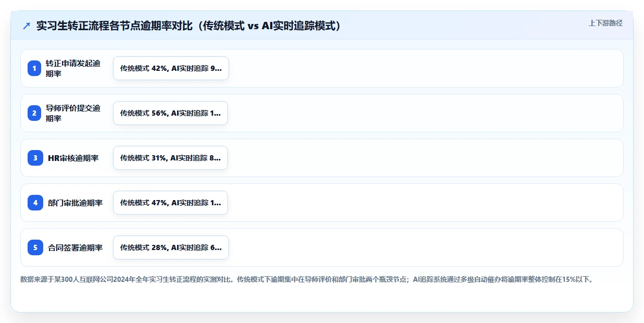The height and width of the screenshot is (323, 644).
Task: Open the 传统模式 28% value chip
Action: (171, 247)
